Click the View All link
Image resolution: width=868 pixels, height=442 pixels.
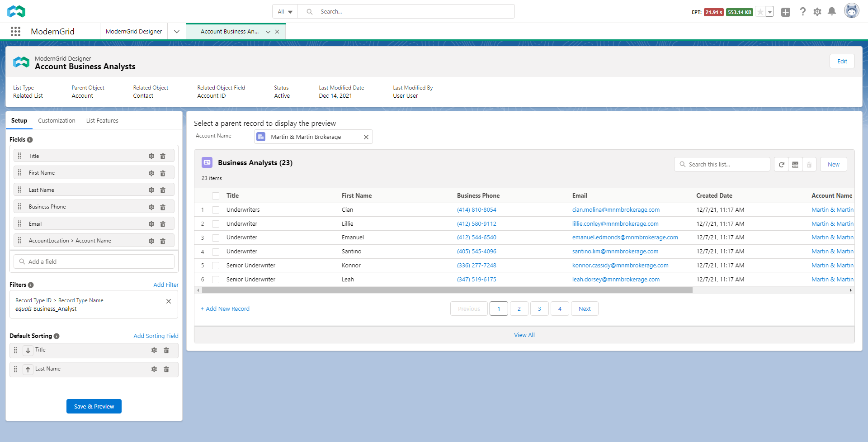(x=524, y=335)
